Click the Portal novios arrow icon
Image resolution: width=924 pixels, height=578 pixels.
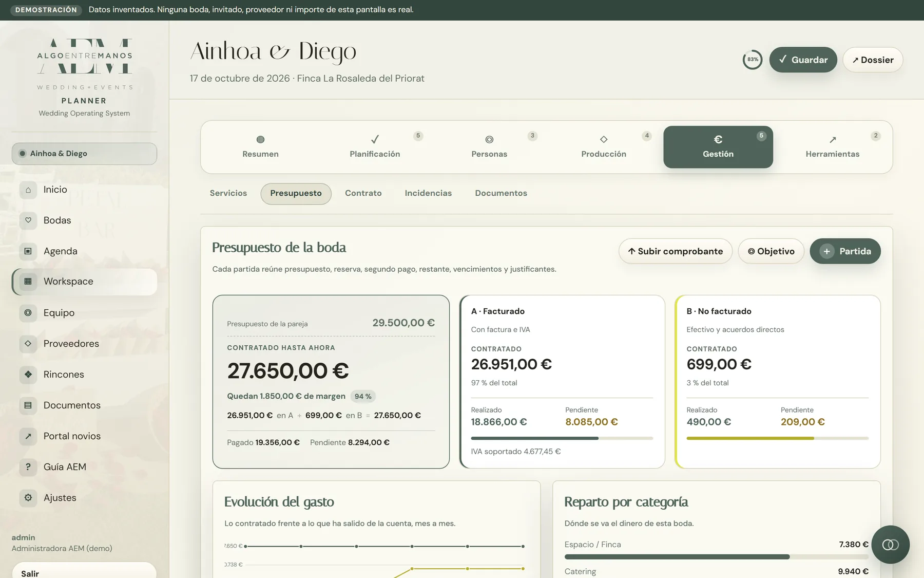click(28, 436)
